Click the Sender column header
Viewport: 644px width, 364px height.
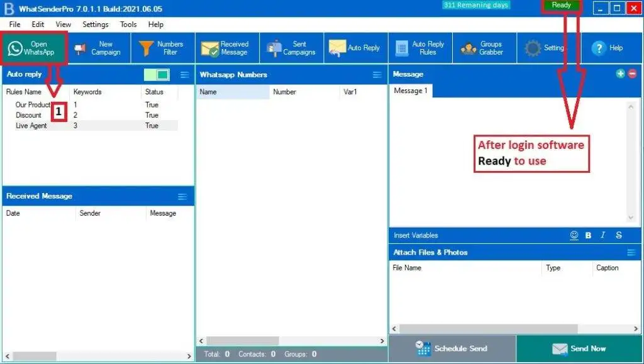pyautogui.click(x=111, y=213)
